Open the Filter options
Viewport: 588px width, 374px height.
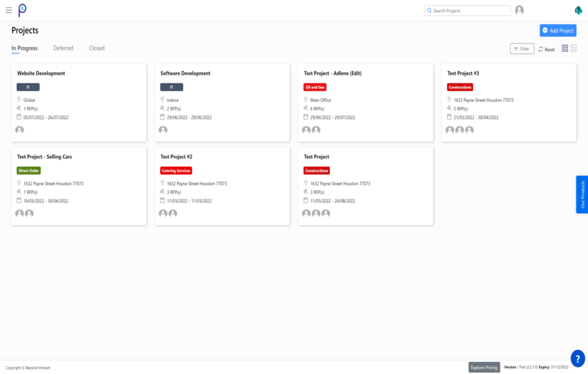(522, 48)
